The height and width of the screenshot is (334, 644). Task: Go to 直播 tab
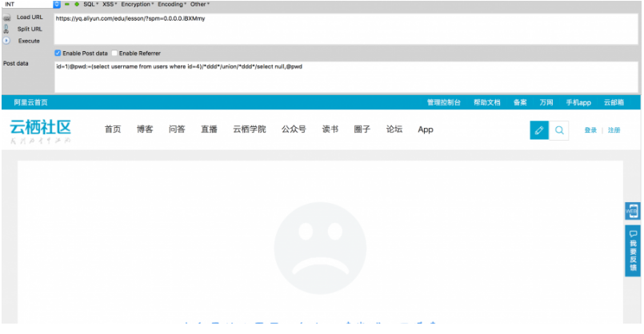pos(209,129)
